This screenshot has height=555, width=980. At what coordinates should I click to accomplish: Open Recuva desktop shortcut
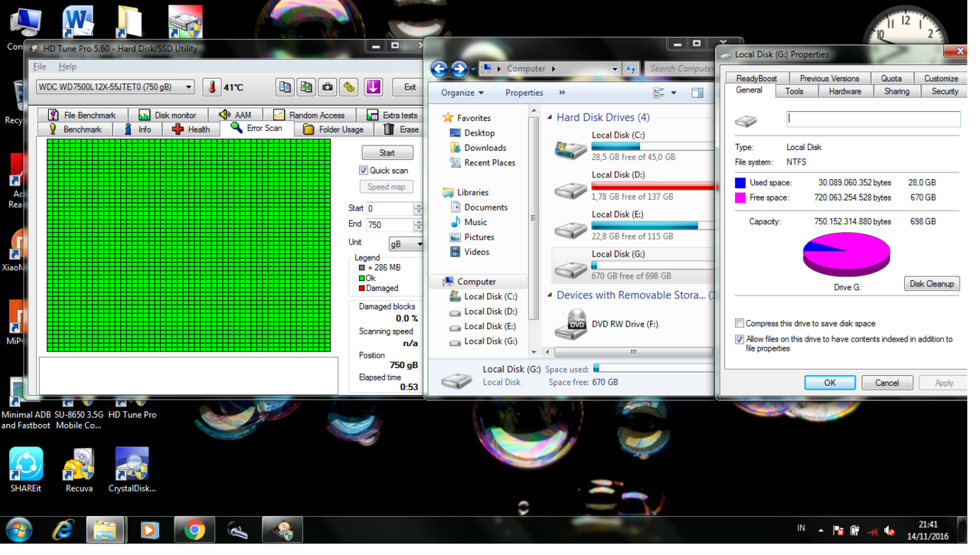pyautogui.click(x=79, y=469)
